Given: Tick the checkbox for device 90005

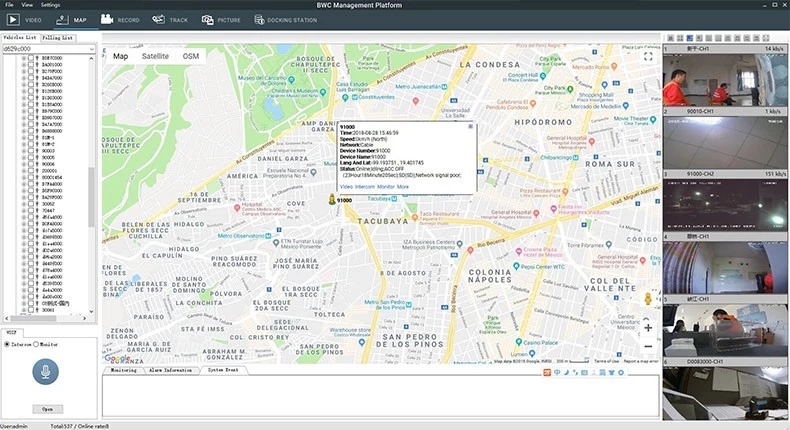Looking at the screenshot, I should [x=31, y=157].
